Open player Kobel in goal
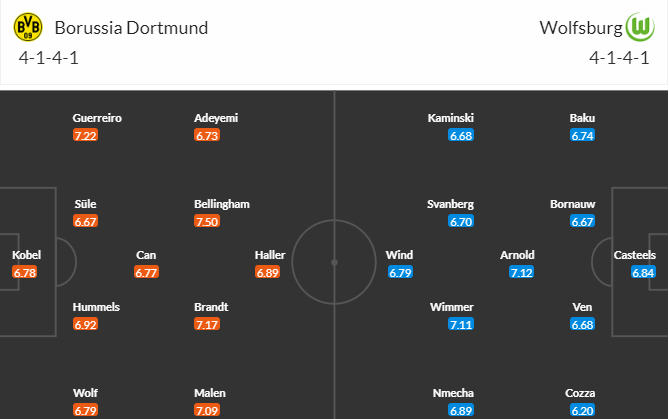 coord(26,255)
